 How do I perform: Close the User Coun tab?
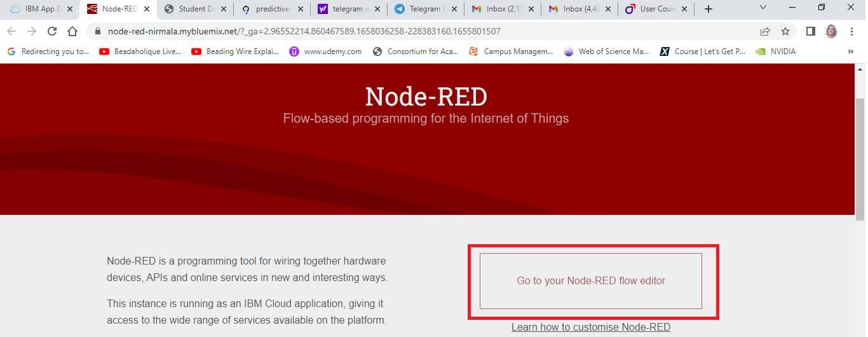point(685,9)
